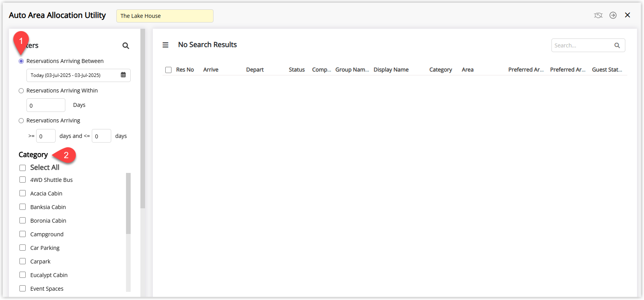Check the Banksia Cabin category
The height and width of the screenshot is (300, 644).
pyautogui.click(x=23, y=207)
